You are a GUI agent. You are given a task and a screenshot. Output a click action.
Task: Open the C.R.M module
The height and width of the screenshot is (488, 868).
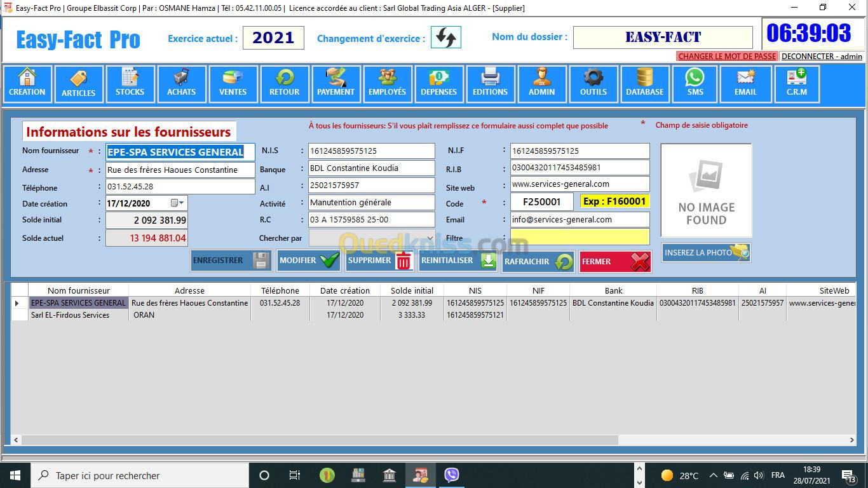click(x=796, y=84)
